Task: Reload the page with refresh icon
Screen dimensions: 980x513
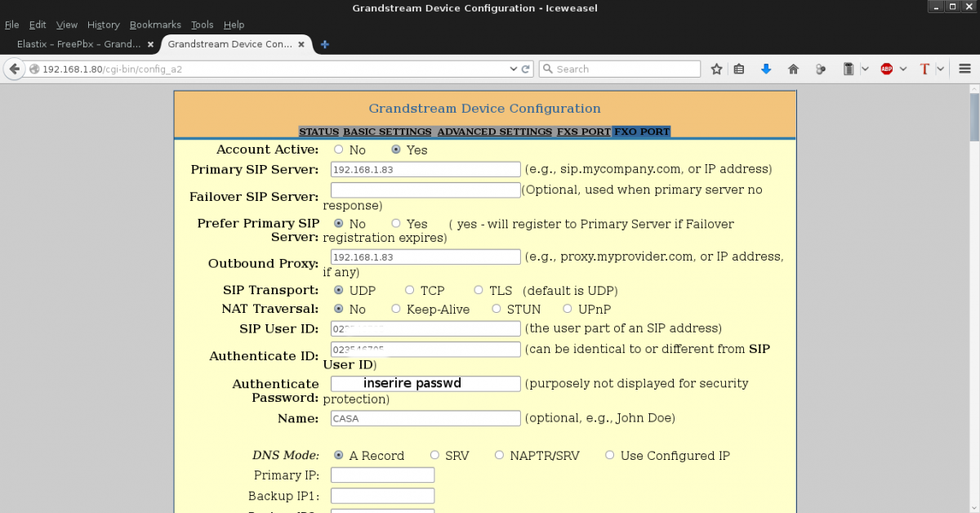Action: click(527, 69)
